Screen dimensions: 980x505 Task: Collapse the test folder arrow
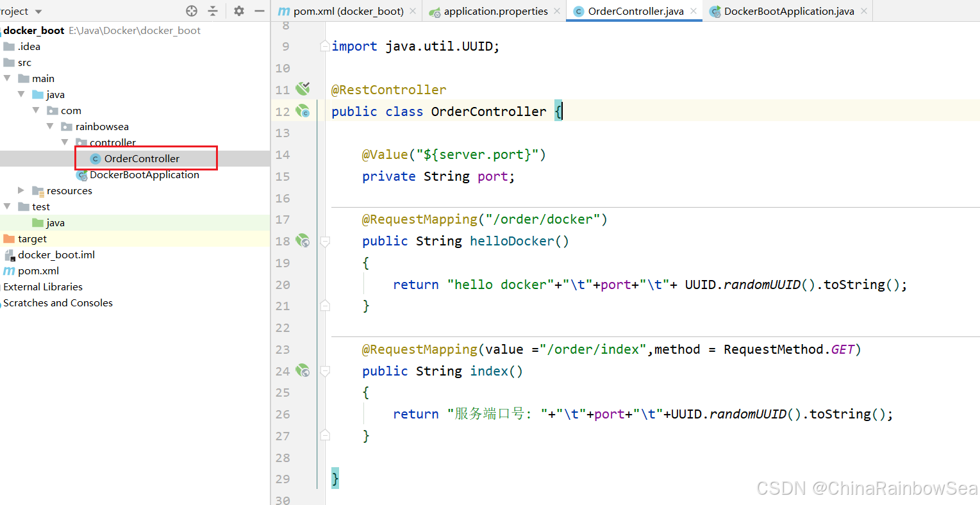click(x=7, y=206)
